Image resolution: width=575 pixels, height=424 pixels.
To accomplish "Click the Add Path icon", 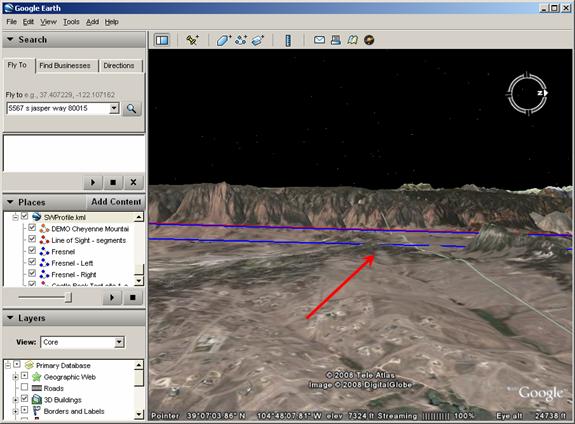I will [x=241, y=40].
